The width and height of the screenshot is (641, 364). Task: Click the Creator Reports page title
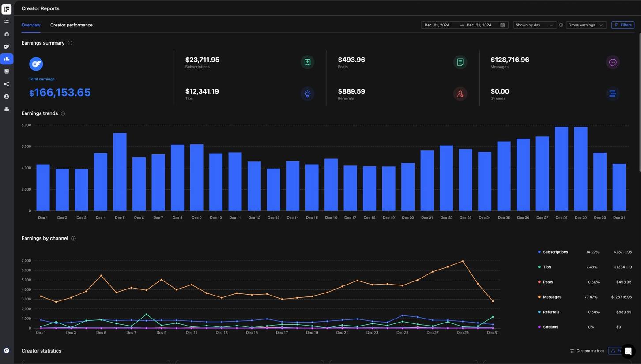[40, 8]
